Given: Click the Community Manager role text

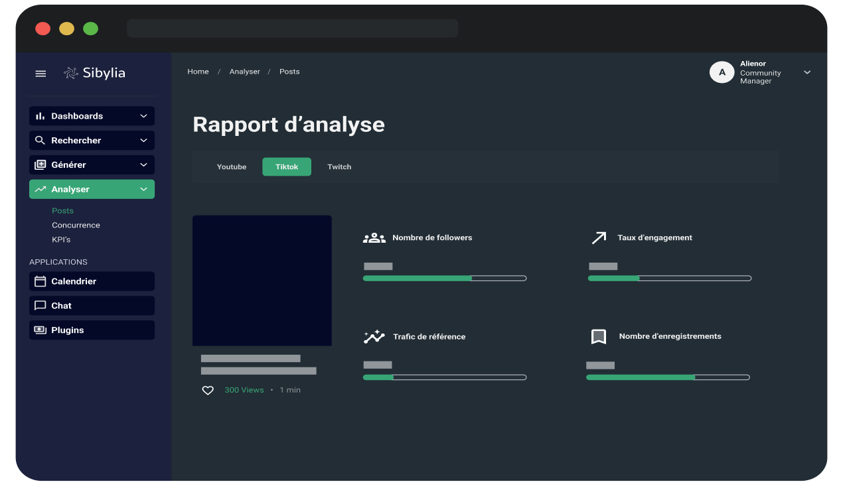Looking at the screenshot, I should coord(761,77).
